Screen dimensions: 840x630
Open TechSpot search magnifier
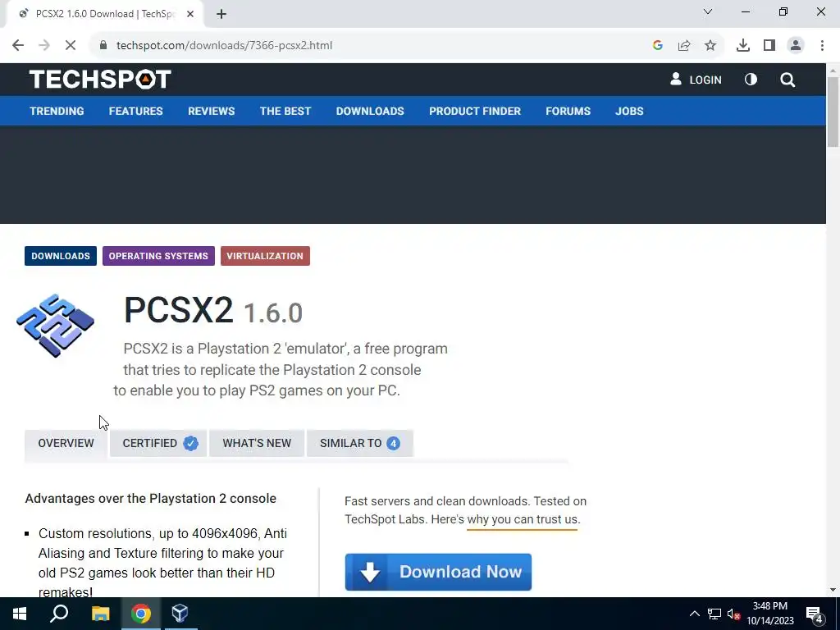[x=787, y=80]
